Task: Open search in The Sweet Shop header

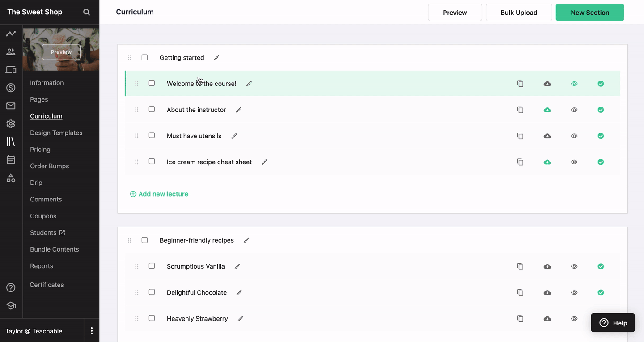Action: pyautogui.click(x=87, y=12)
